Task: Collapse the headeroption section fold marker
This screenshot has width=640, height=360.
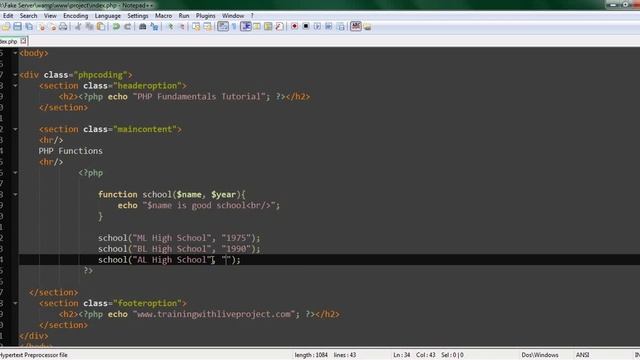Action: pos(15,86)
